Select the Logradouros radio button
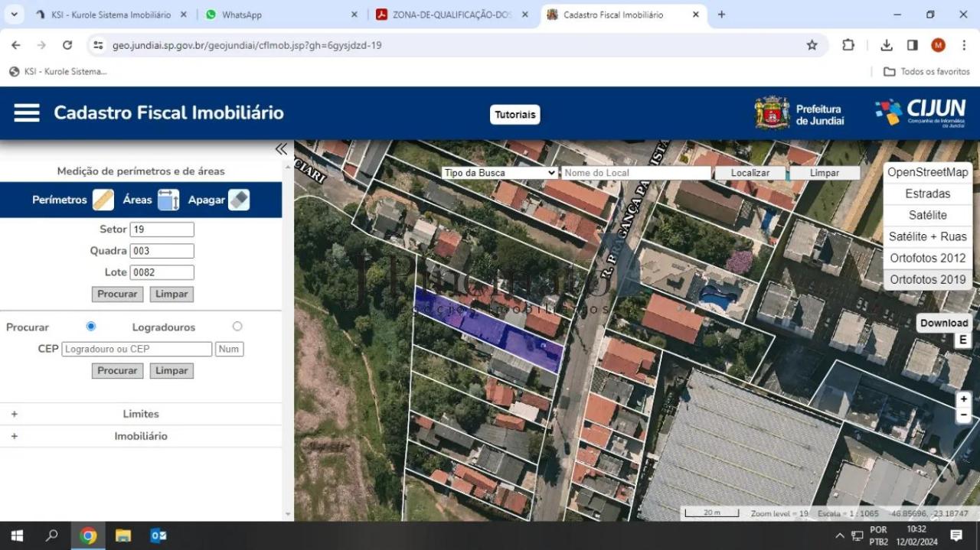The height and width of the screenshot is (550, 980). tap(237, 327)
